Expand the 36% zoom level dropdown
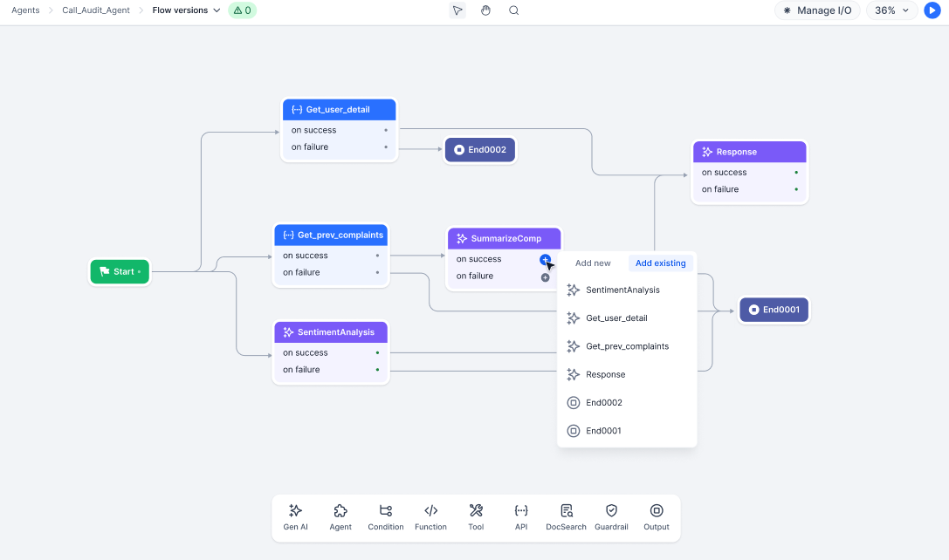Viewport: 949px width, 560px height. click(892, 10)
